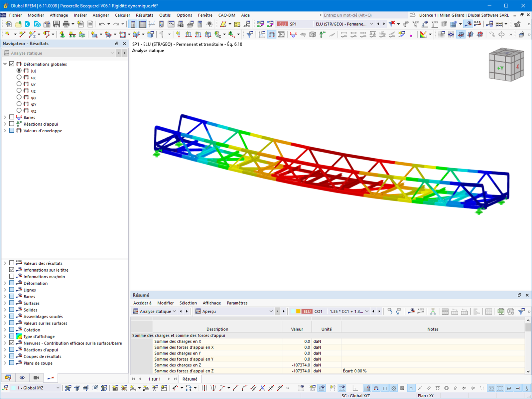This screenshot has width=532, height=399.
Task: Enable the Réactions d'appui checkbox
Action: [x=12, y=124]
